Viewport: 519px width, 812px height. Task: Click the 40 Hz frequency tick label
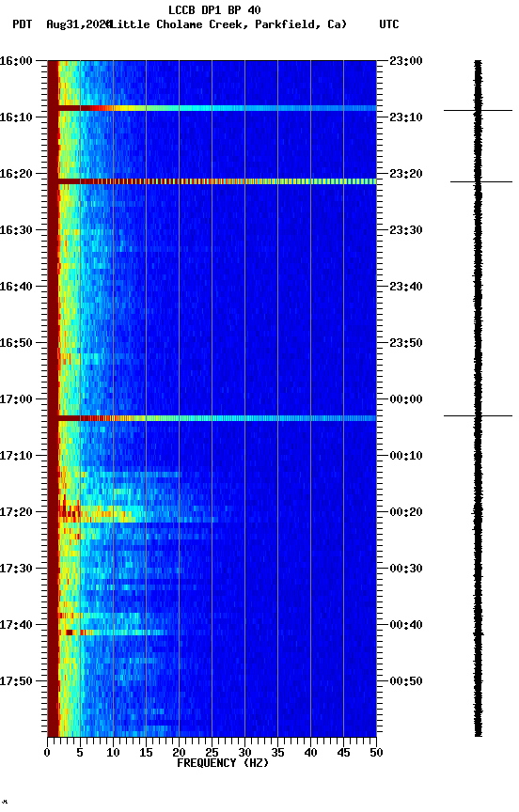tap(310, 753)
